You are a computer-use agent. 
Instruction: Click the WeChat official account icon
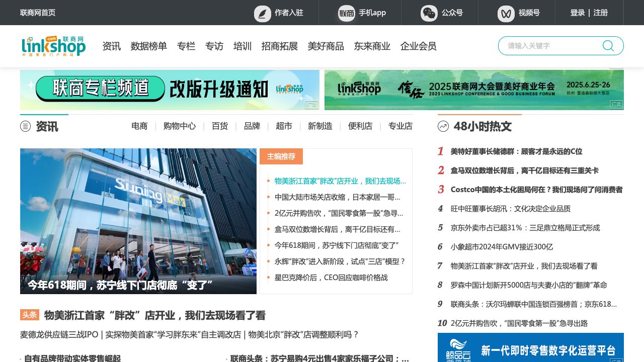pos(429,14)
